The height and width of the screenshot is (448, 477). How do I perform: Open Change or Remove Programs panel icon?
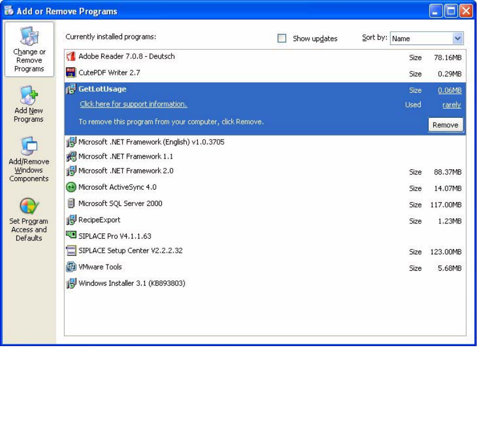pyautogui.click(x=29, y=36)
